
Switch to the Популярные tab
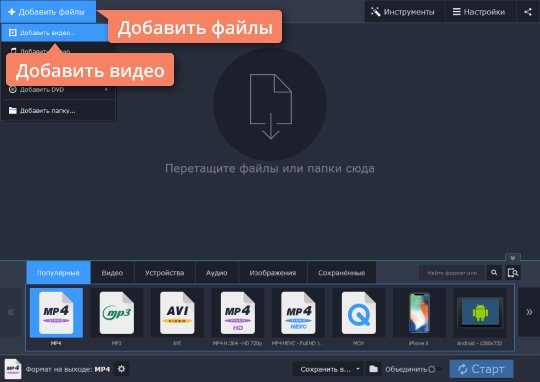tap(58, 273)
